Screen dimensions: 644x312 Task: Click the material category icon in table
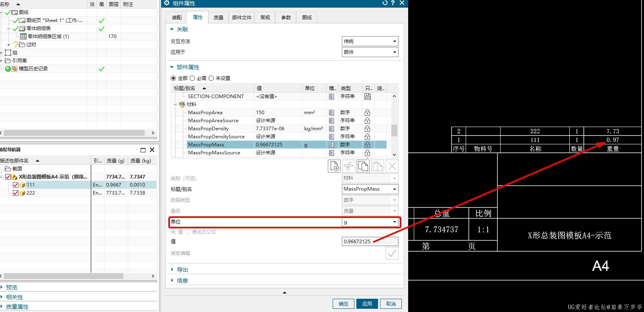click(x=182, y=105)
